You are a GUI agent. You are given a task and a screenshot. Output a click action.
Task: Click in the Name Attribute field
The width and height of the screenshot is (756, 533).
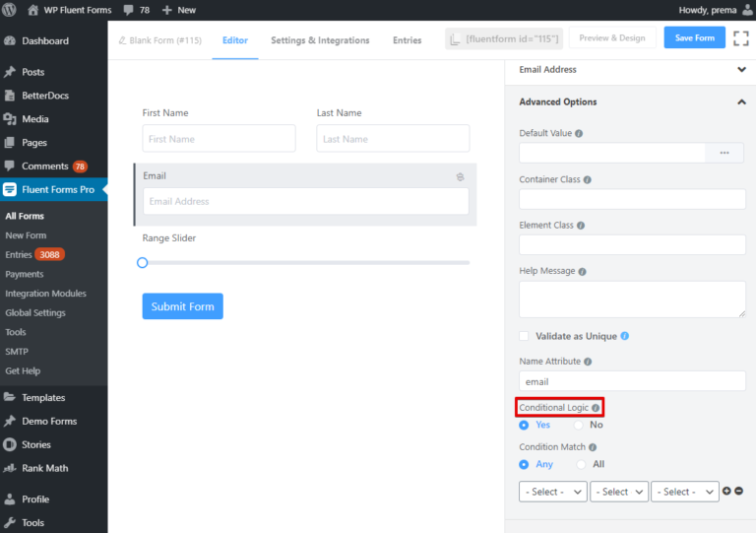(x=632, y=381)
